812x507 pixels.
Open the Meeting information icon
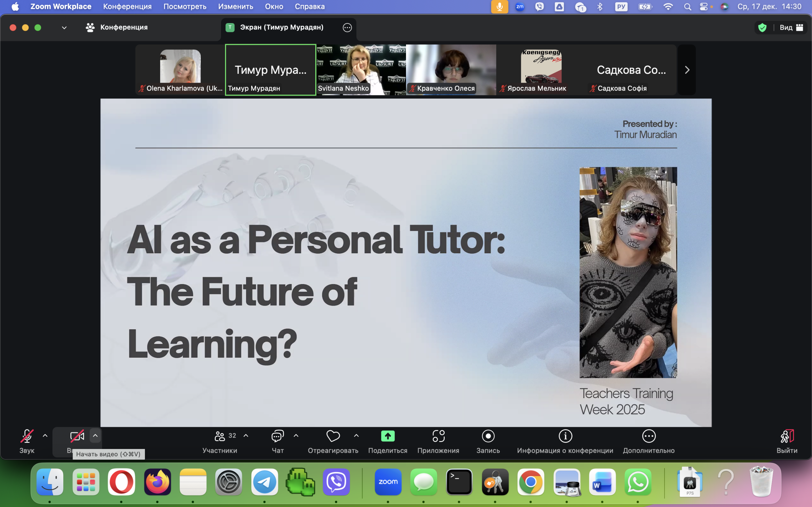(565, 436)
